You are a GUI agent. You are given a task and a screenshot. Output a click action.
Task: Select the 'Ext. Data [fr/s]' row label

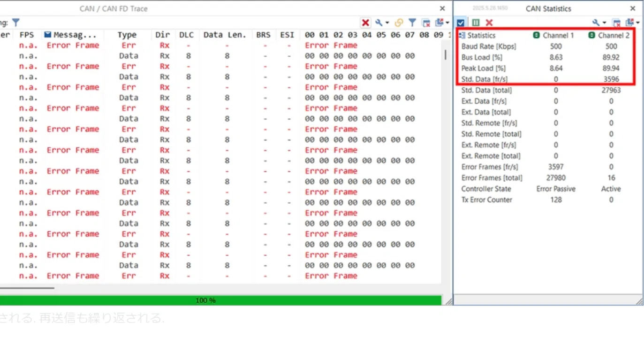pyautogui.click(x=484, y=101)
